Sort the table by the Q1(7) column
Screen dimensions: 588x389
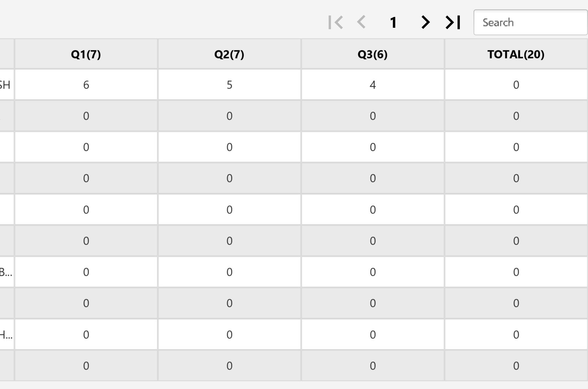point(85,54)
